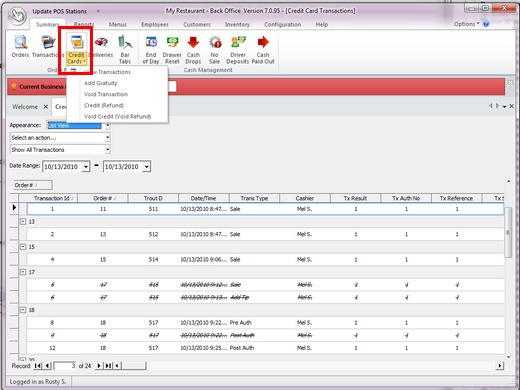
Task: Select Void Transaction menu entry
Action: 117,94
